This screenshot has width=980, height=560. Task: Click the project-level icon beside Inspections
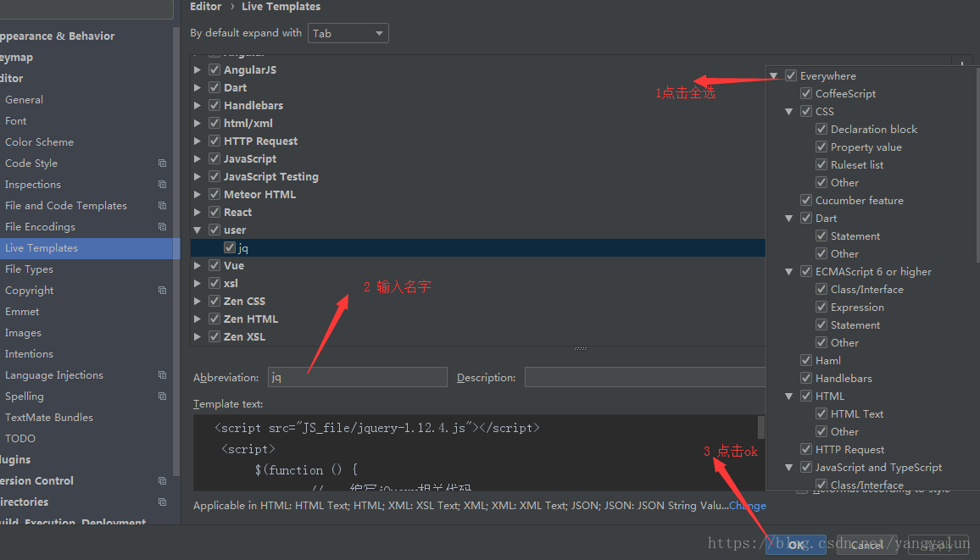163,185
